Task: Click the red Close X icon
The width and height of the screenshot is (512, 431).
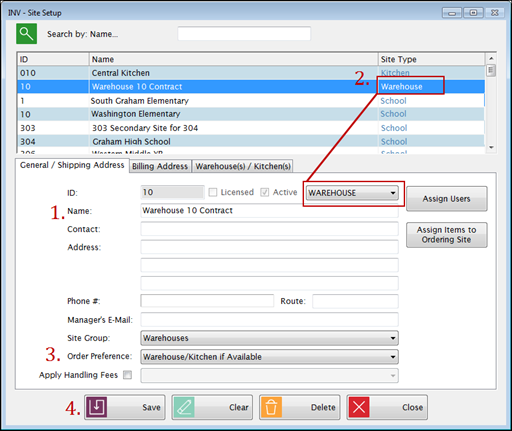Action: click(359, 407)
